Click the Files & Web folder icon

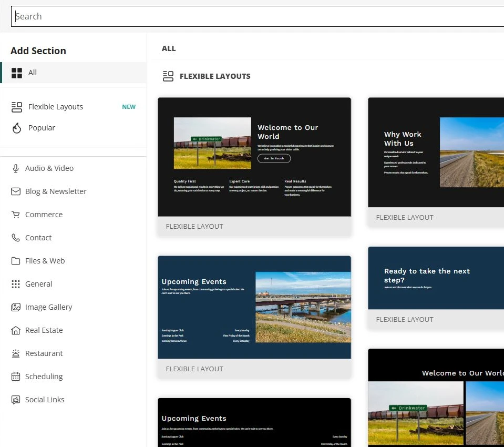click(x=16, y=261)
